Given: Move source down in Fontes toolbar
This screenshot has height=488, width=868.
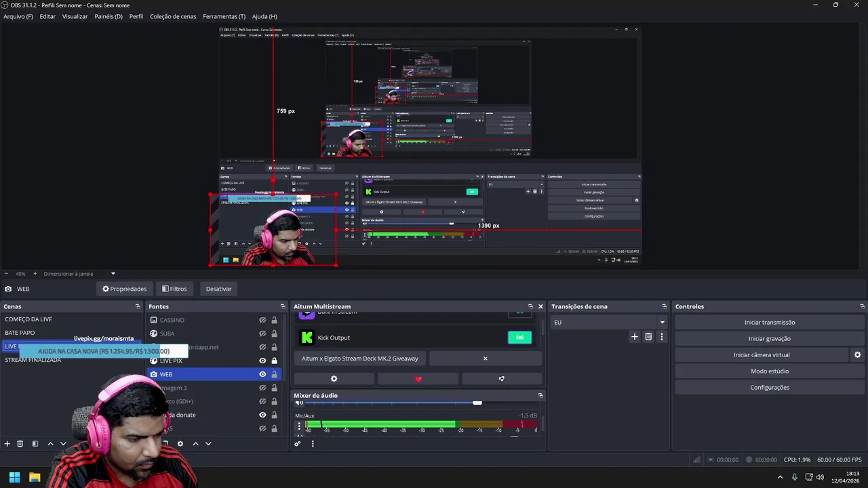Looking at the screenshot, I should pyautogui.click(x=208, y=444).
